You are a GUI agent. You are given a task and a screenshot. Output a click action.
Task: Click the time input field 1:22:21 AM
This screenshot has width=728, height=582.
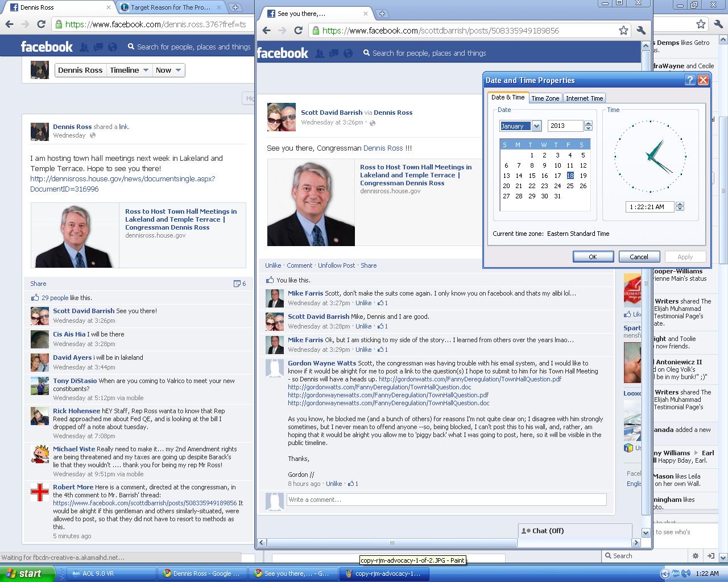click(650, 207)
